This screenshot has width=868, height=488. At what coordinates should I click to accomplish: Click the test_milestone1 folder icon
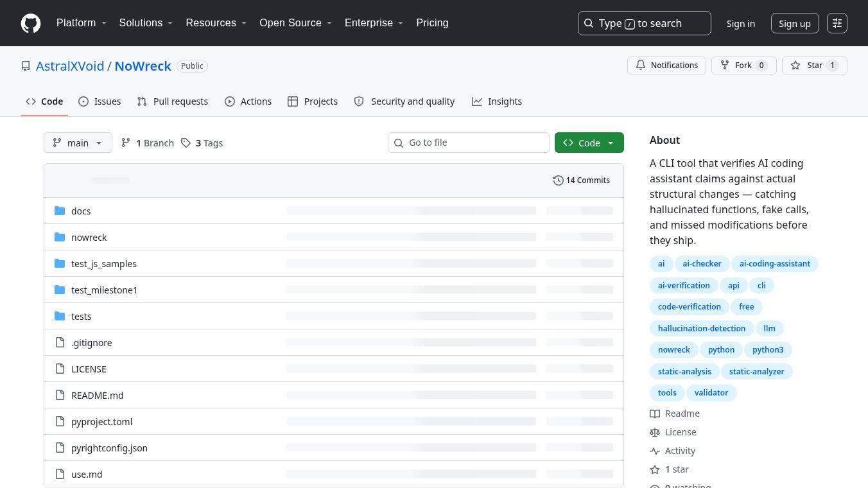(60, 290)
